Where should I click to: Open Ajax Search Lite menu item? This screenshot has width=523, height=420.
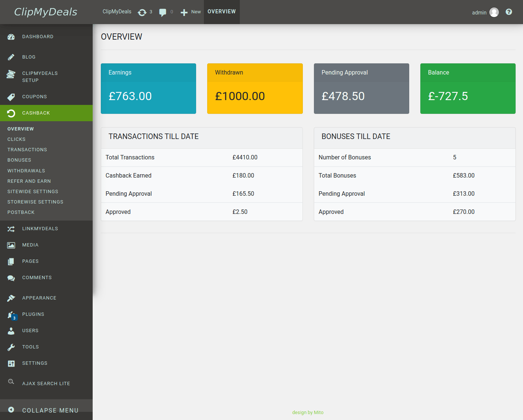tap(46, 384)
